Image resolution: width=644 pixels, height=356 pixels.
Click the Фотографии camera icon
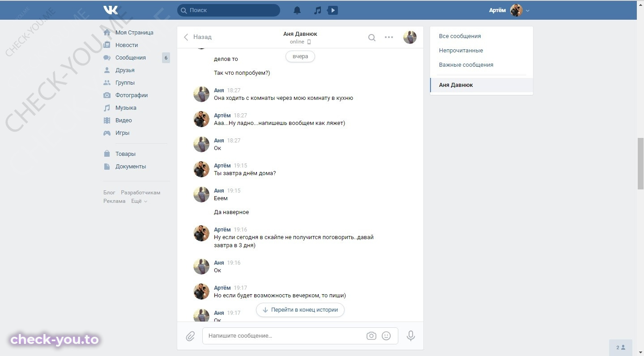pos(107,95)
